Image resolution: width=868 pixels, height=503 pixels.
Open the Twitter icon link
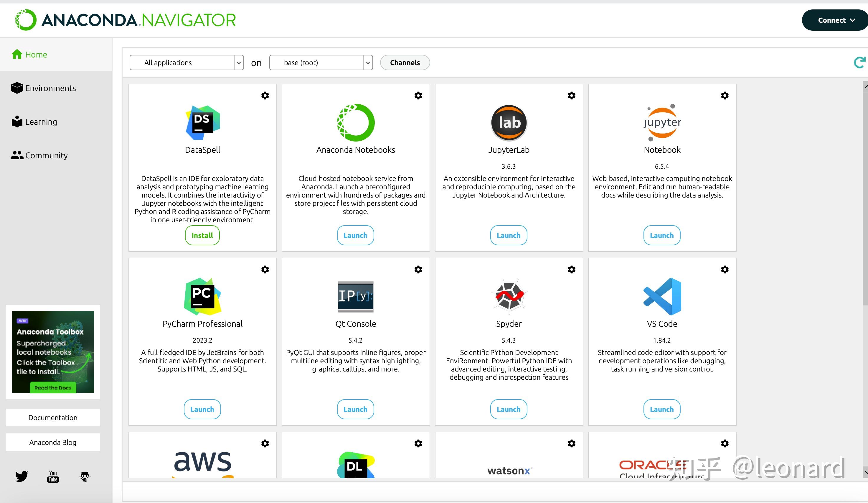pyautogui.click(x=21, y=476)
